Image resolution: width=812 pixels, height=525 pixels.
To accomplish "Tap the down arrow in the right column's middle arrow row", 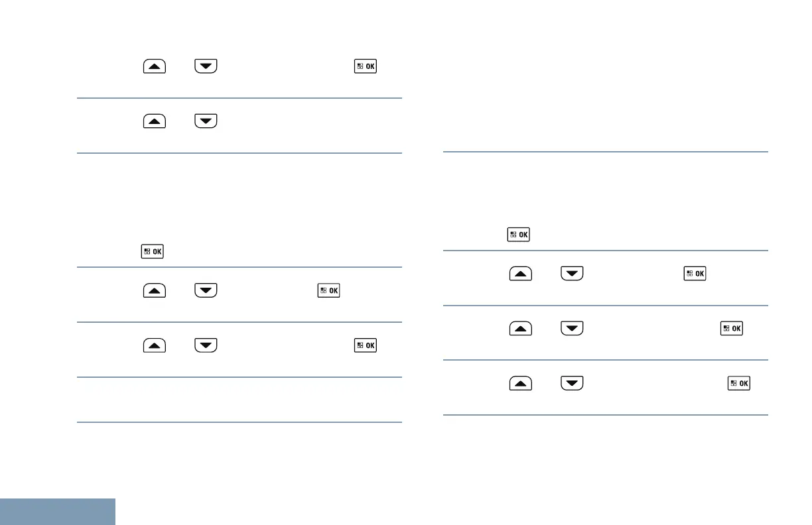I will pyautogui.click(x=572, y=328).
